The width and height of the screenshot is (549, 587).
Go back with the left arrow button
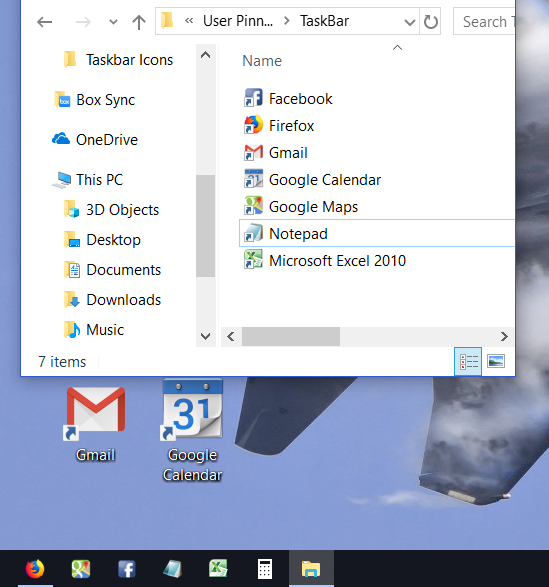coord(44,22)
